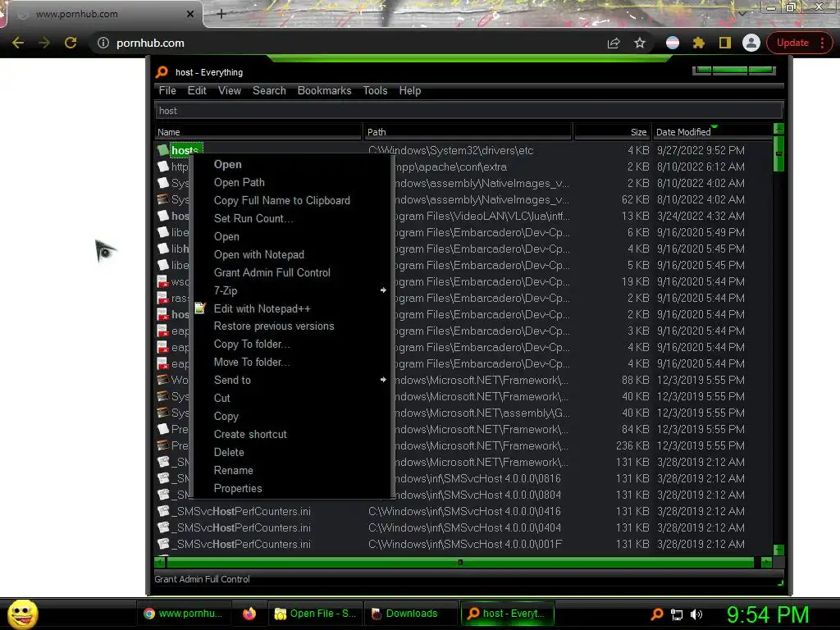Click the horizontal scrollbar in results list
The image size is (840, 630).
(x=460, y=562)
